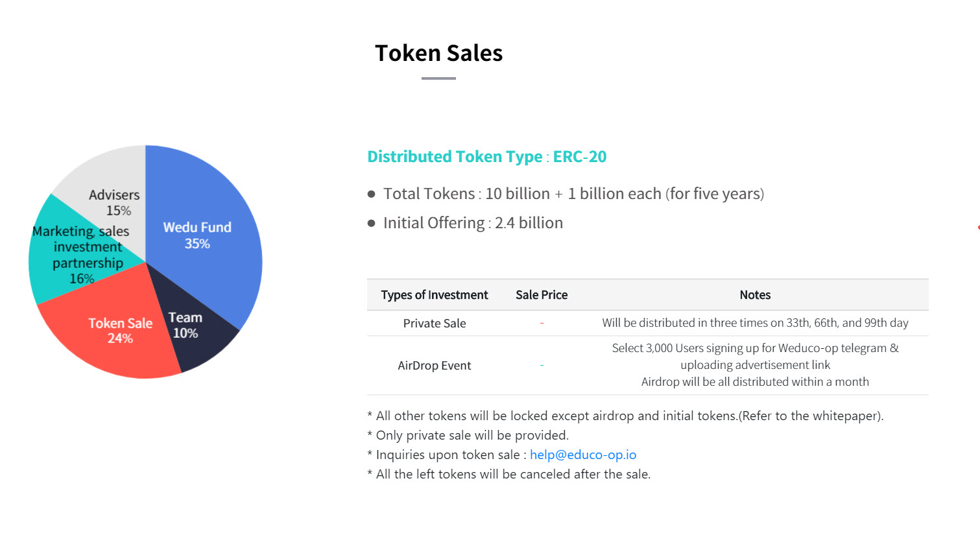The image size is (980, 544).
Task: Click the Sale Price column header
Action: 542,295
